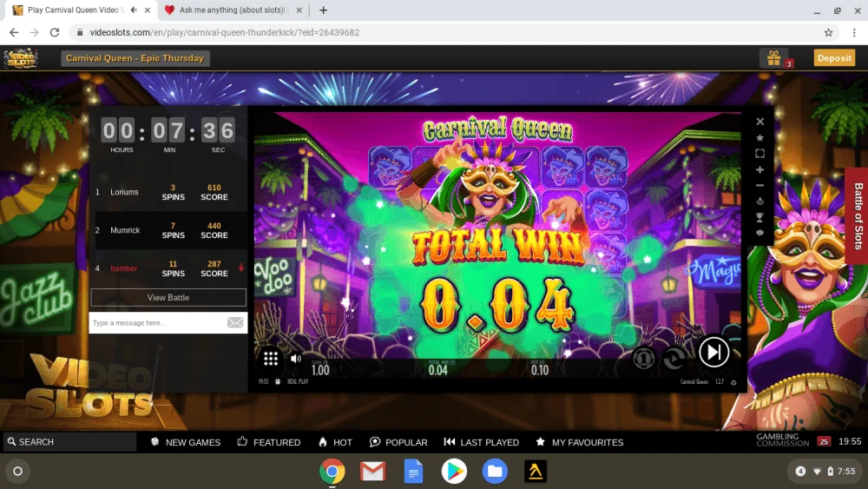Mute the game sound speaker icon
Viewport: 868px width, 489px height.
(x=296, y=359)
